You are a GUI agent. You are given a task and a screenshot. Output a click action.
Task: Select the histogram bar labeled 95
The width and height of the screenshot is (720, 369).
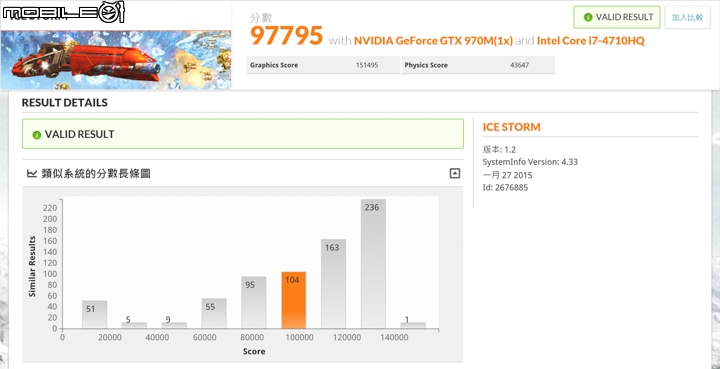pos(253,302)
